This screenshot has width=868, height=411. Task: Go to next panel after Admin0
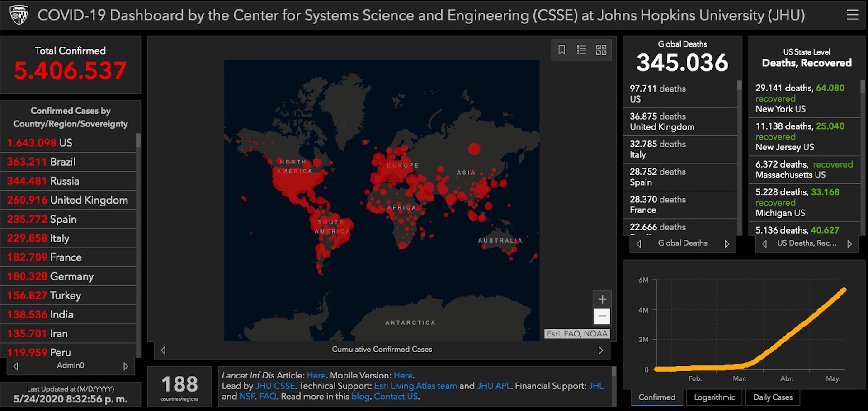(x=126, y=366)
